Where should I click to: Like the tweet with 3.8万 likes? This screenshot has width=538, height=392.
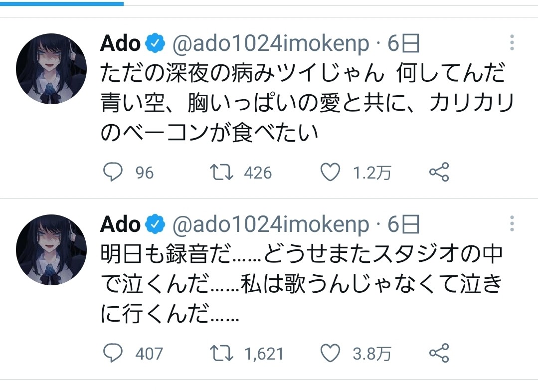coord(329,354)
